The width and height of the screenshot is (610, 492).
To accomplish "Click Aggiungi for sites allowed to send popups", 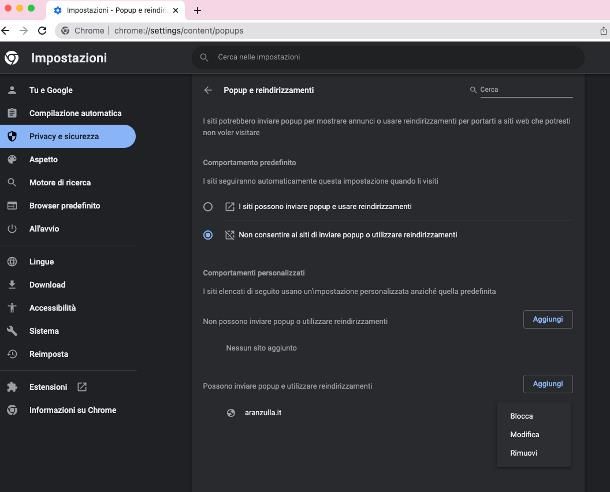I will pos(548,384).
